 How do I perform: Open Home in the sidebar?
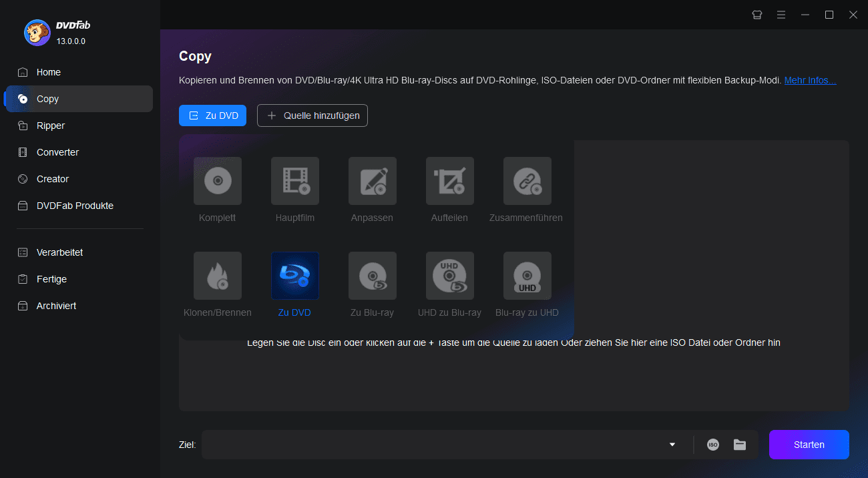click(79, 72)
